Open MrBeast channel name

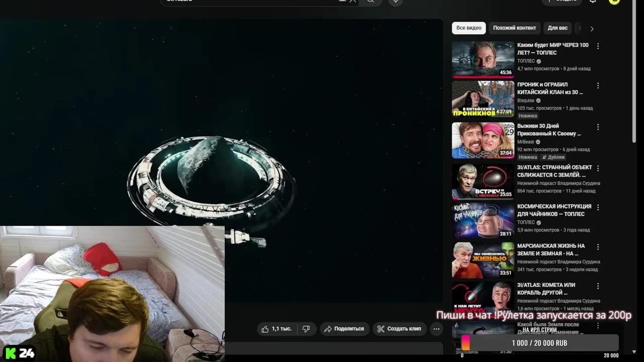[526, 142]
